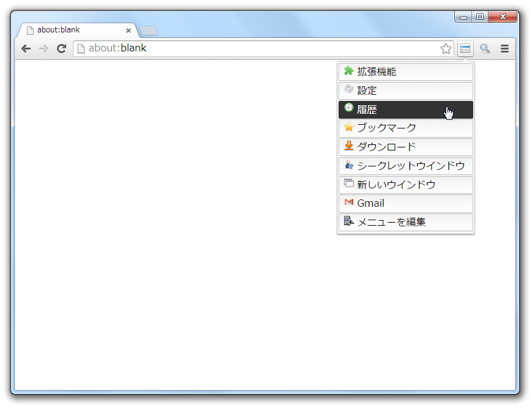Open 拡張機能 from the menu
Viewport: 532px width, 408px height.
tap(406, 72)
